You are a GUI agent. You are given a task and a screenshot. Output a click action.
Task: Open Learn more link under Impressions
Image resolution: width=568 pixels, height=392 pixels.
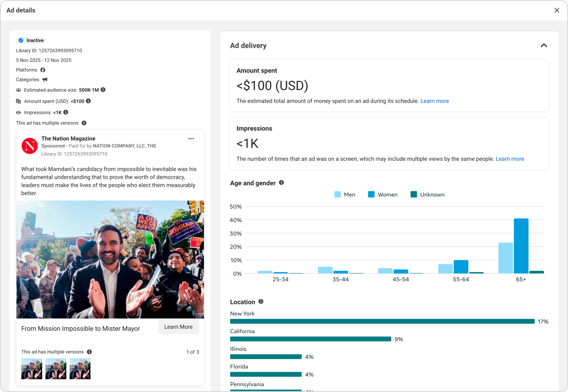click(x=509, y=159)
